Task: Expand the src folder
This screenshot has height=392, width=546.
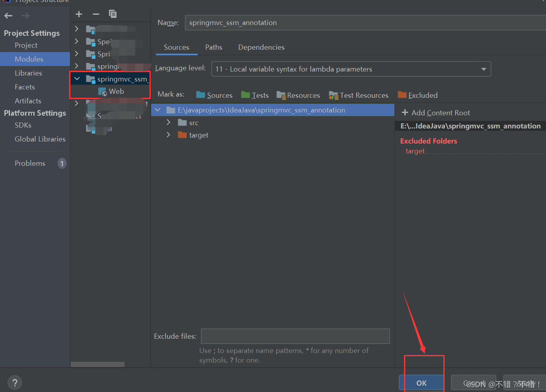Action: tap(168, 122)
